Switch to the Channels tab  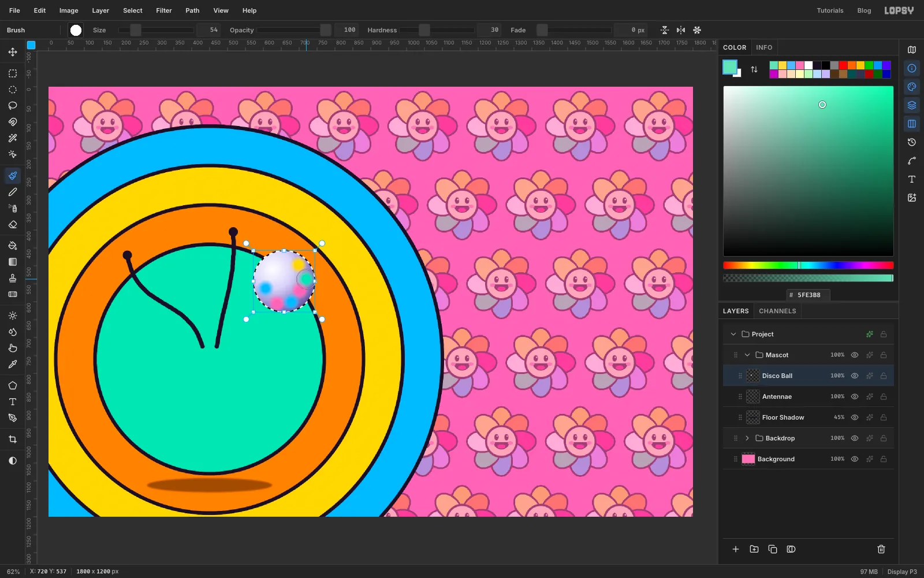777,311
